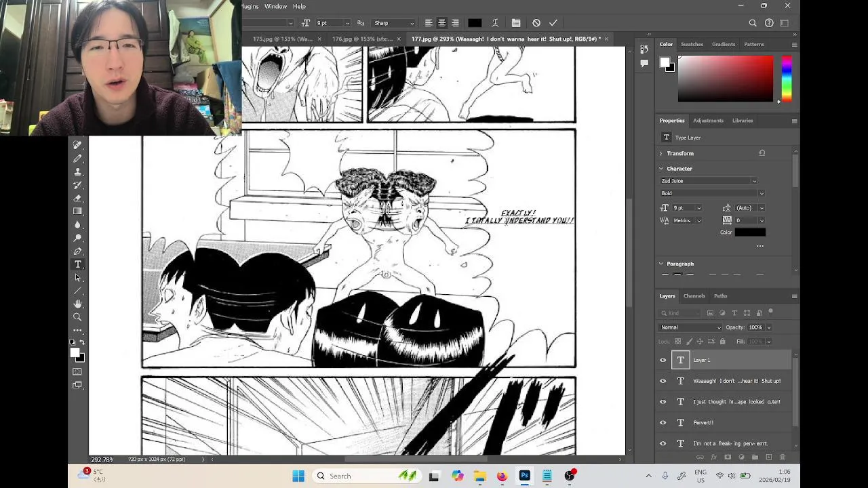Image resolution: width=868 pixels, height=488 pixels.
Task: Delete layer using trash icon
Action: coord(783,457)
